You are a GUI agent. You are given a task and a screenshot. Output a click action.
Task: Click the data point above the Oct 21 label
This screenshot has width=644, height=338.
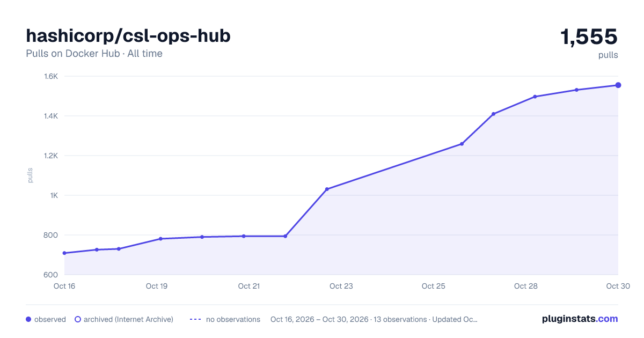click(x=244, y=236)
